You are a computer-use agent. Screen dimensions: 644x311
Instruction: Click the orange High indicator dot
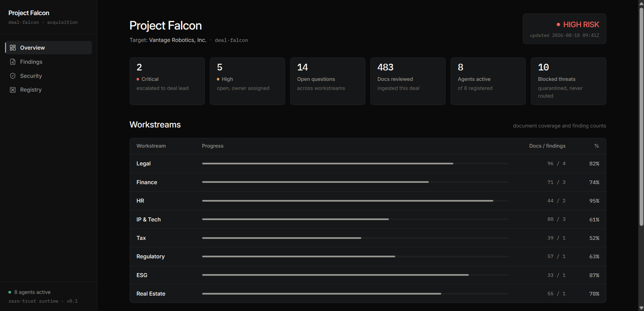(218, 79)
